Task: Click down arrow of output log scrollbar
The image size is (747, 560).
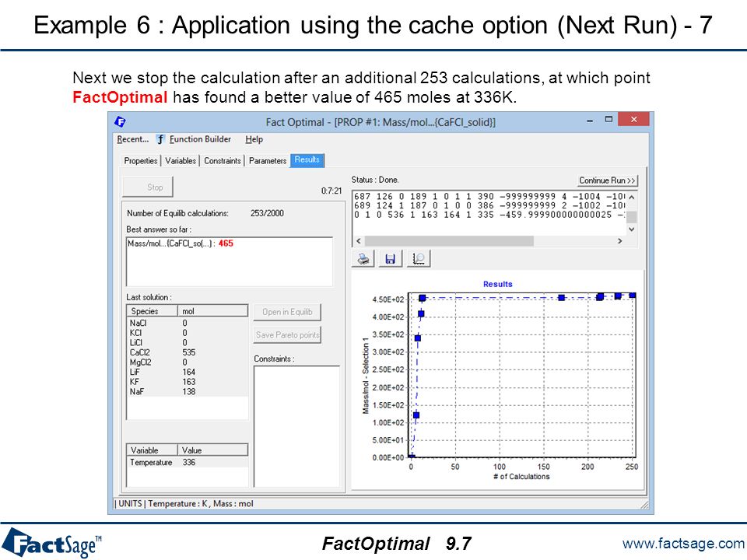Action: point(631,229)
